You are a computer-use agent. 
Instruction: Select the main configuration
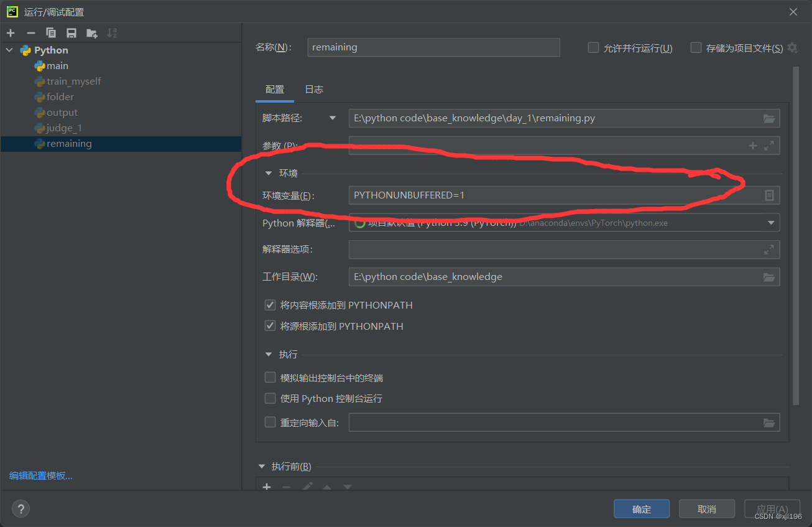pyautogui.click(x=57, y=66)
